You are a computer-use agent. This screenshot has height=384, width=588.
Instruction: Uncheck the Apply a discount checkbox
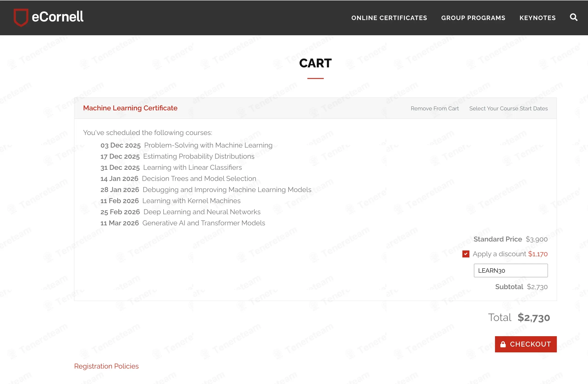click(466, 254)
